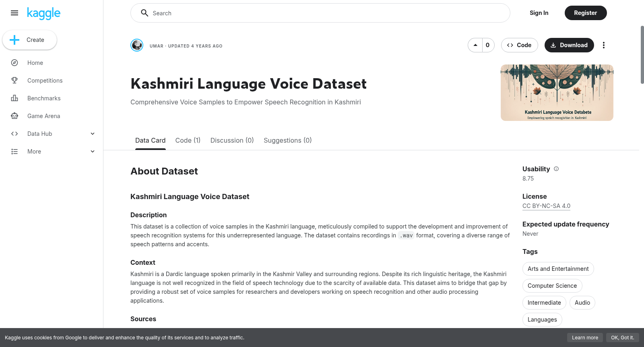This screenshot has width=644, height=347.
Task: Click the Code button
Action: point(519,45)
